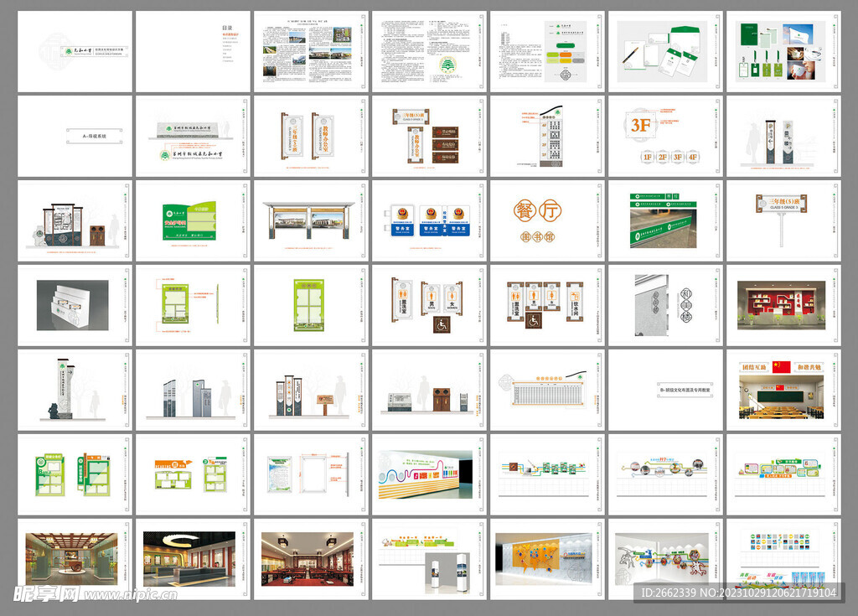Select the restroom signs page with 盥洗室
The width and height of the screenshot is (858, 616).
tap(430, 306)
